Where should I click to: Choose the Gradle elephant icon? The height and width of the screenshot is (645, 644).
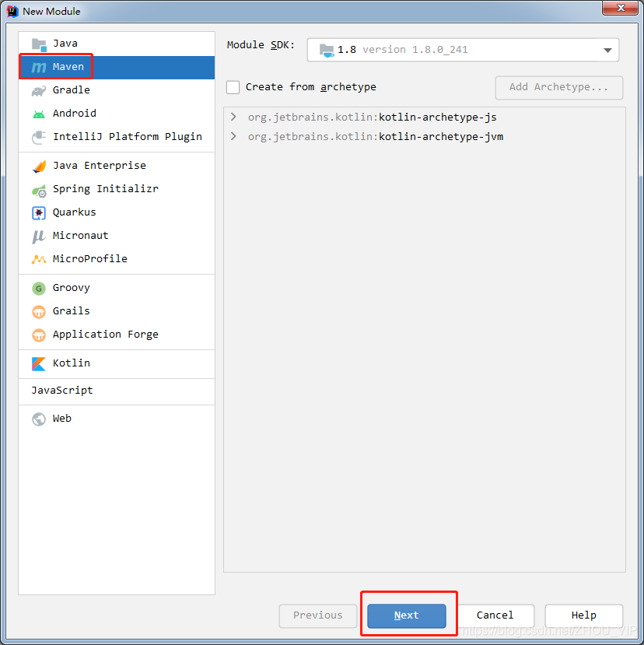click(39, 90)
